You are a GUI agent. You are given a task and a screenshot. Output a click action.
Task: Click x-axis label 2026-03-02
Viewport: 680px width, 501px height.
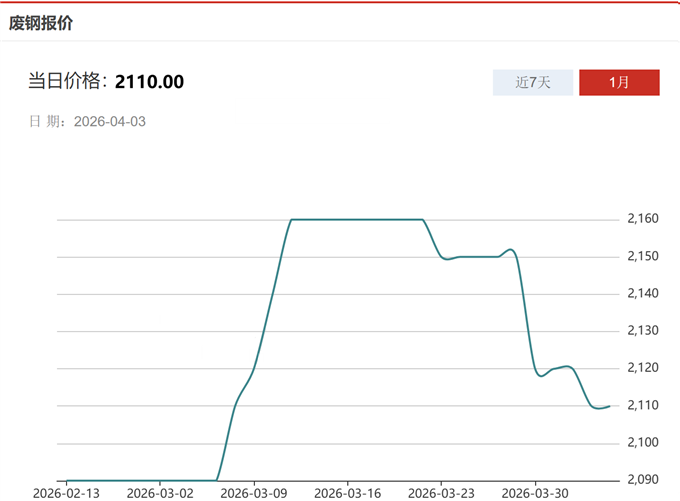[x=160, y=493]
